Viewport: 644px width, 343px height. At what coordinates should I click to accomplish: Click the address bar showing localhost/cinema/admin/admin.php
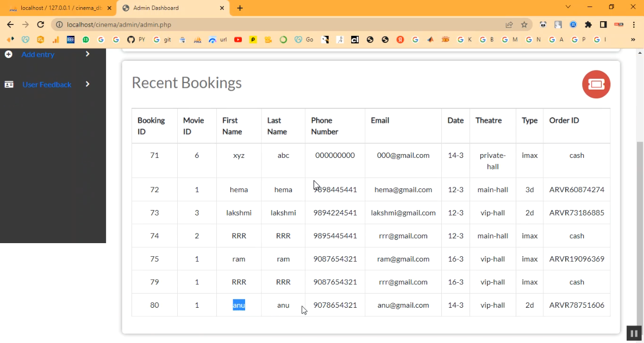pyautogui.click(x=272, y=24)
